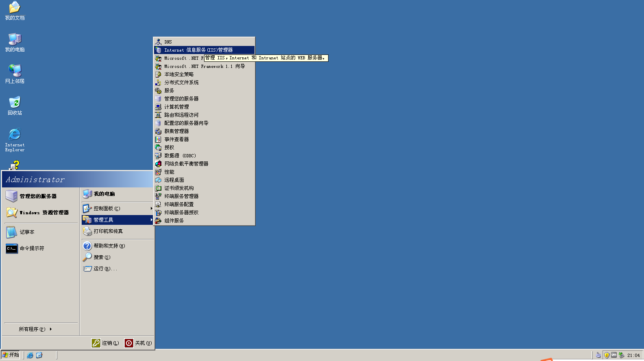Click the security shield tray icon
This screenshot has width=644, height=361.
[x=607, y=355]
